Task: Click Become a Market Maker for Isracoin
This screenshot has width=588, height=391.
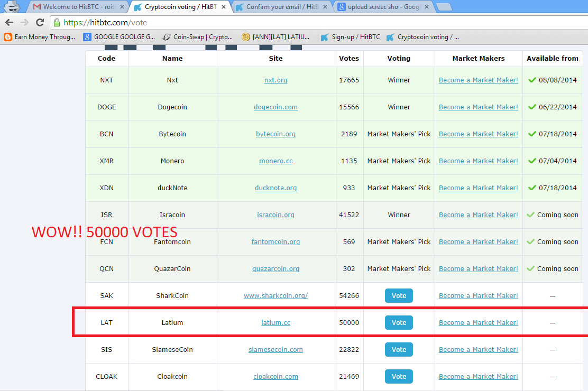Action: coord(479,215)
